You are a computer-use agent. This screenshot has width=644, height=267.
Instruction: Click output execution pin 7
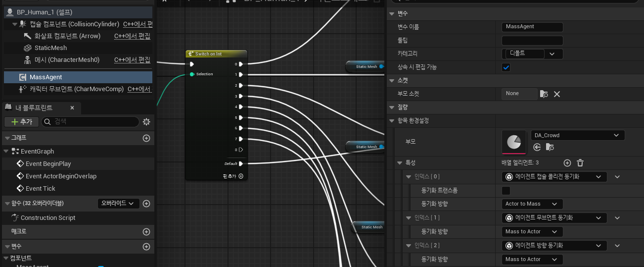(240, 139)
